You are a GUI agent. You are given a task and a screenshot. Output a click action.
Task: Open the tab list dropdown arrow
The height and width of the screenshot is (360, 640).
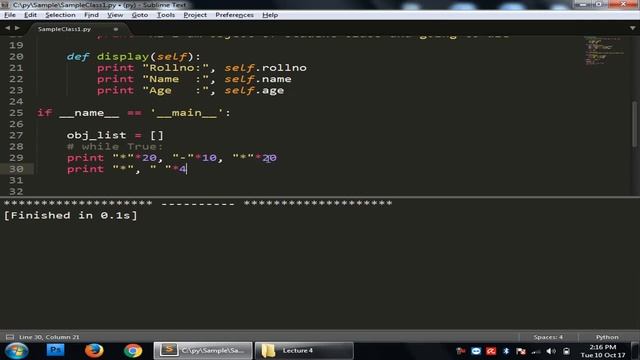[x=632, y=28]
